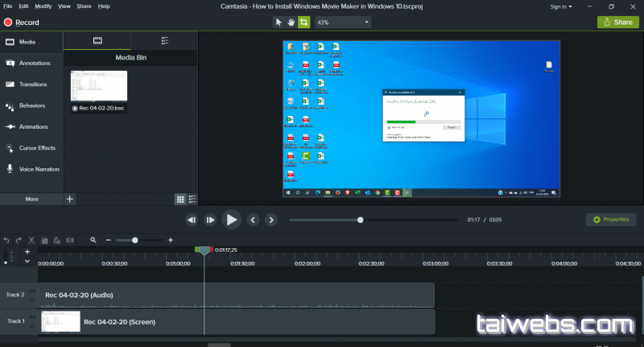Select the Crop tool in canvas toolbar
The height and width of the screenshot is (347, 644).
click(303, 23)
